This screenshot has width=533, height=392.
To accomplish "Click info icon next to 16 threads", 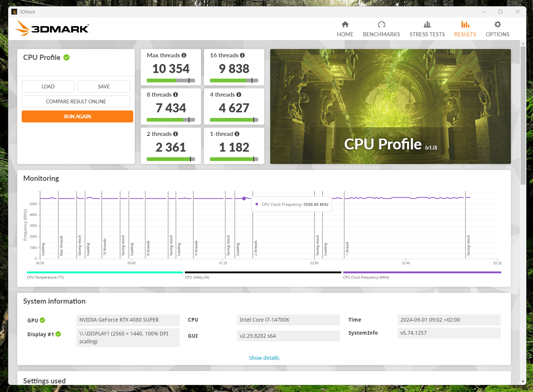I will pyautogui.click(x=242, y=55).
